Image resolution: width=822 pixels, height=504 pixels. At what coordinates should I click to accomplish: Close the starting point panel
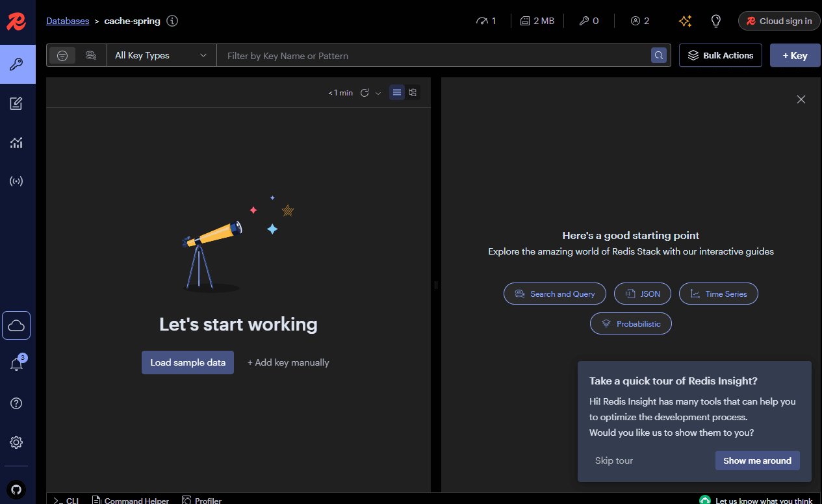click(x=801, y=99)
